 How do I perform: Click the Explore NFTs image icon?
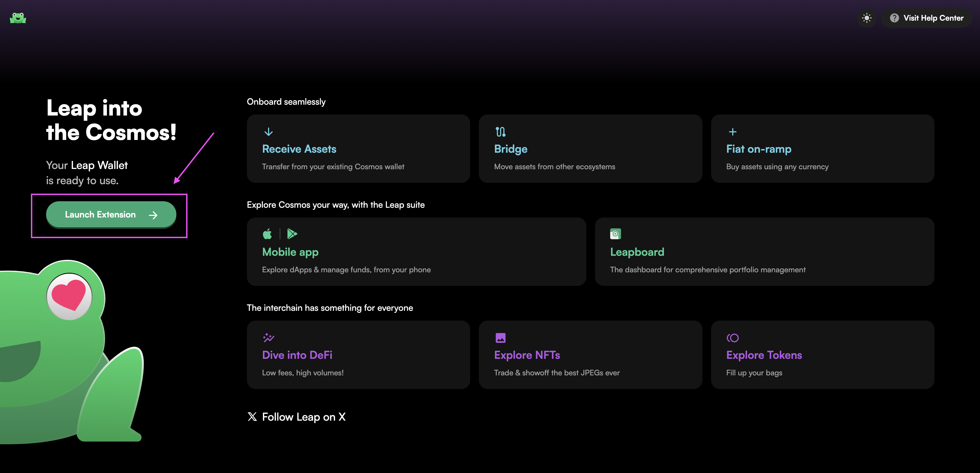tap(500, 338)
